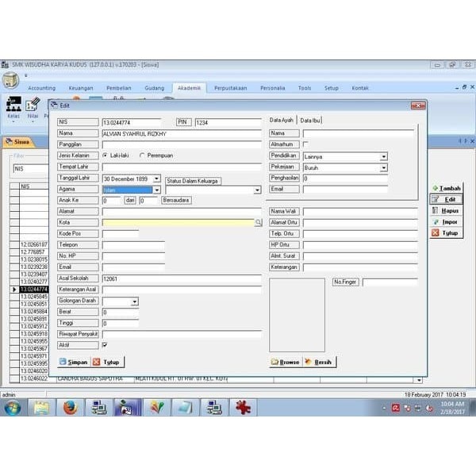Open the Tanggal Lahir date dropdown
Viewport: 476px width, 476px height.
point(156,178)
